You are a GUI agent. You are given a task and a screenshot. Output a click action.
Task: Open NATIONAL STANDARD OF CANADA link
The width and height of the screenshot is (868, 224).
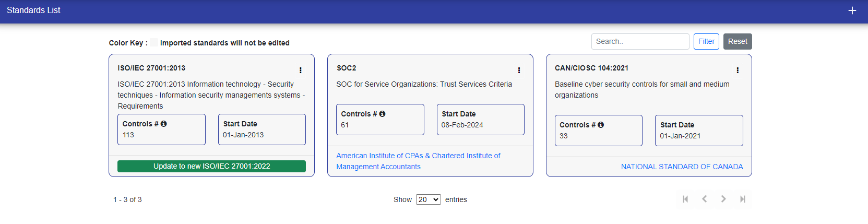682,167
